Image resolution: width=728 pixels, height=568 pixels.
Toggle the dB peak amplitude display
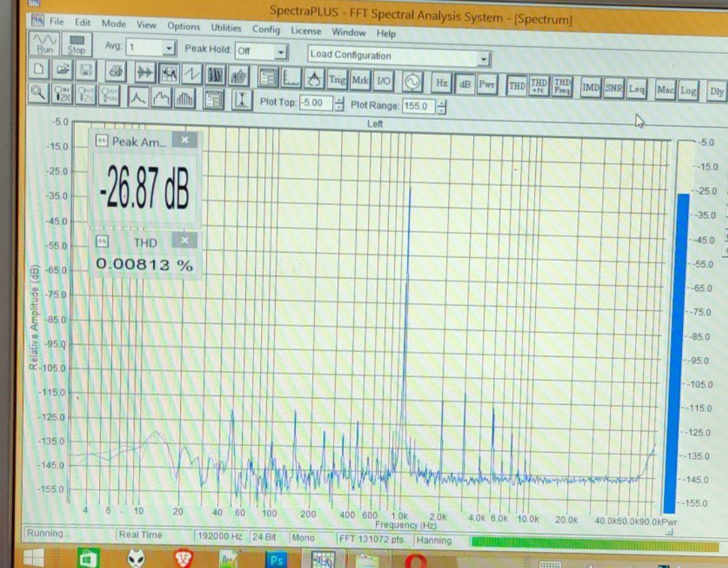464,84
